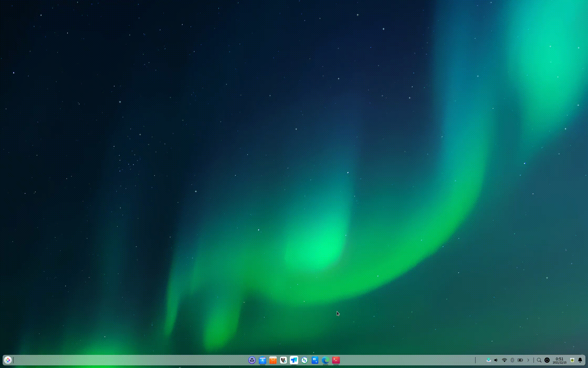The width and height of the screenshot is (588, 368).
Task: Open the volume control in the tray
Action: click(496, 360)
